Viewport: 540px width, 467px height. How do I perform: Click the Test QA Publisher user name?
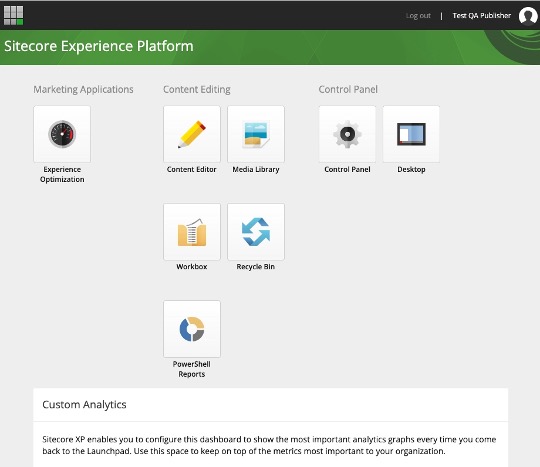coord(482,15)
